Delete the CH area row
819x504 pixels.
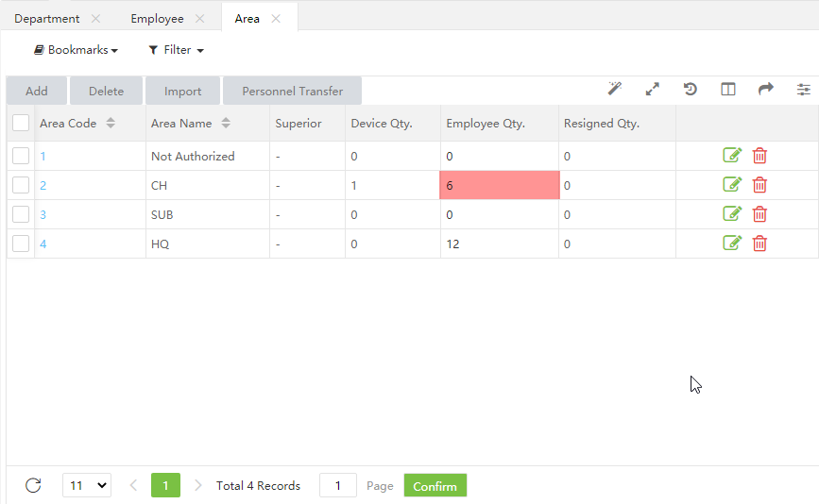(x=760, y=185)
